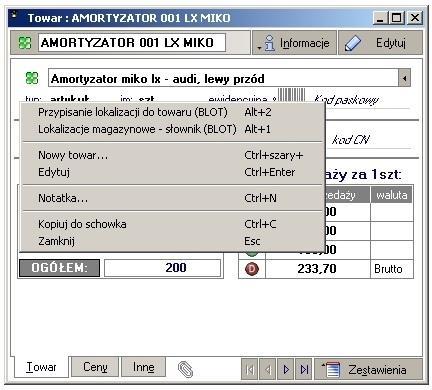Click the red D price level icon
Screen dimensions: 432x390
pyautogui.click(x=252, y=269)
